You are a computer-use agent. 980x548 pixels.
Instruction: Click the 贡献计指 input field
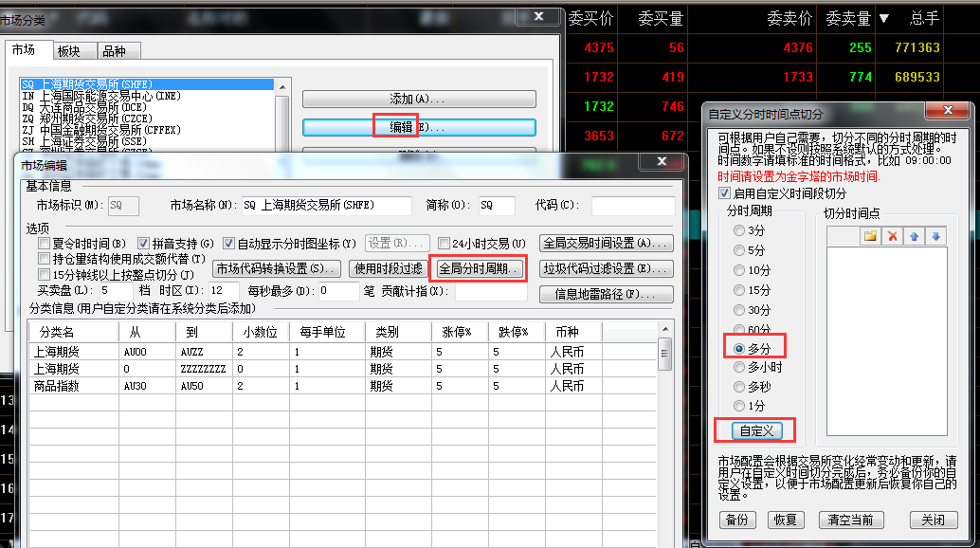point(491,290)
